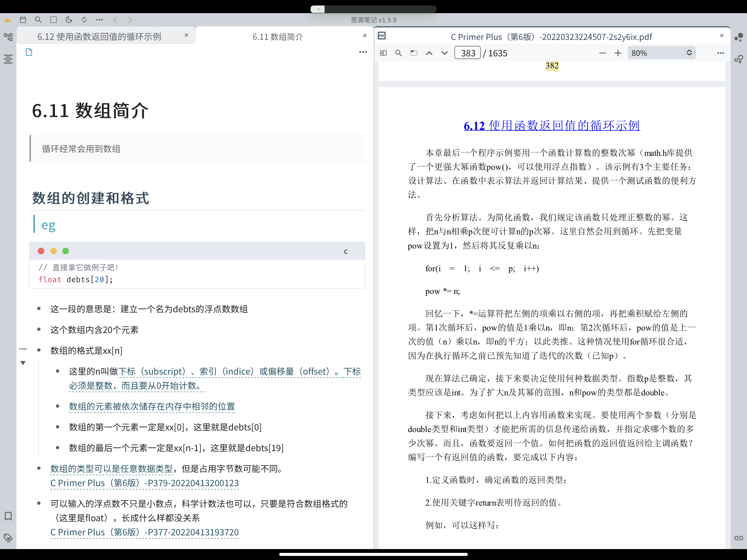Image resolution: width=747 pixels, height=560 pixels.
Task: Sync notes using the refresh icon
Action: point(84,20)
